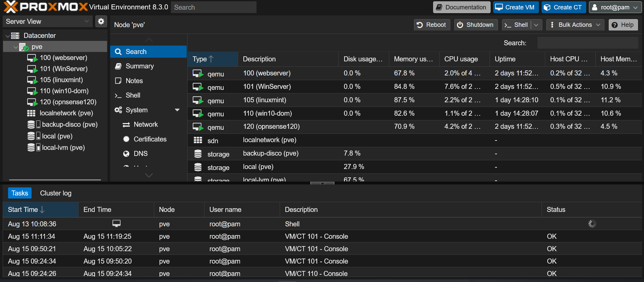644x282 pixels.
Task: Open the Notes menu item
Action: 148,81
